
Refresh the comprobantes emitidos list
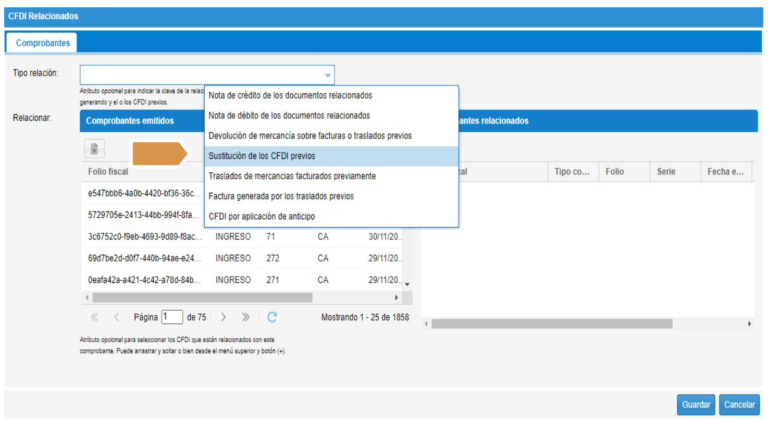coord(271,317)
